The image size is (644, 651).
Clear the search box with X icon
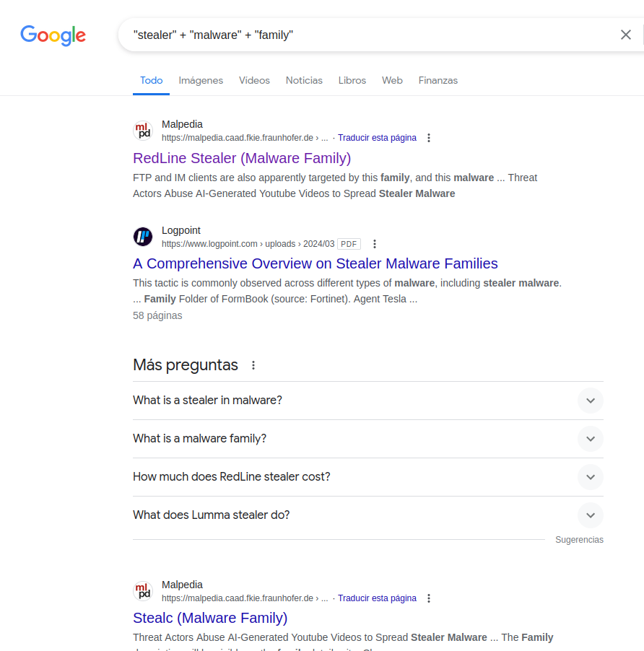[625, 35]
